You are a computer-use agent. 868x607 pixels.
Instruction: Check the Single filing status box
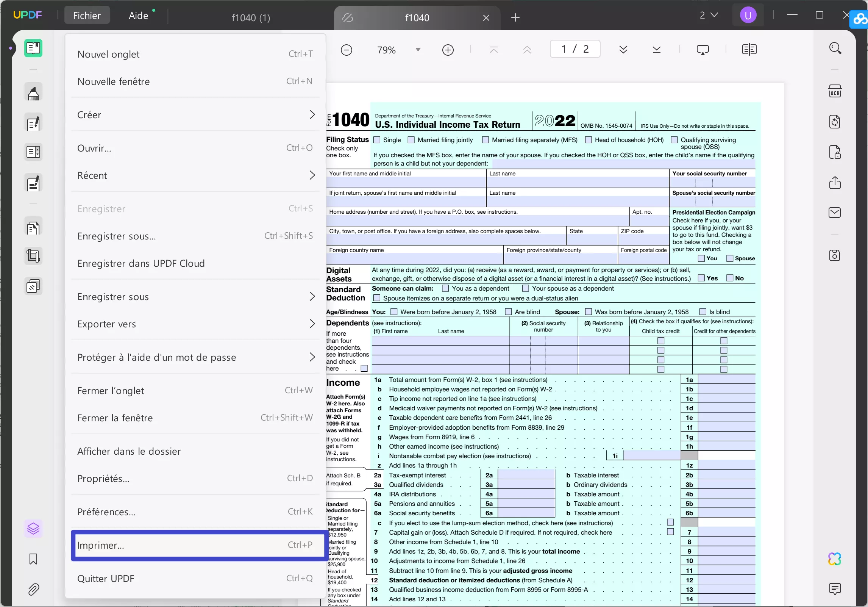[377, 140]
